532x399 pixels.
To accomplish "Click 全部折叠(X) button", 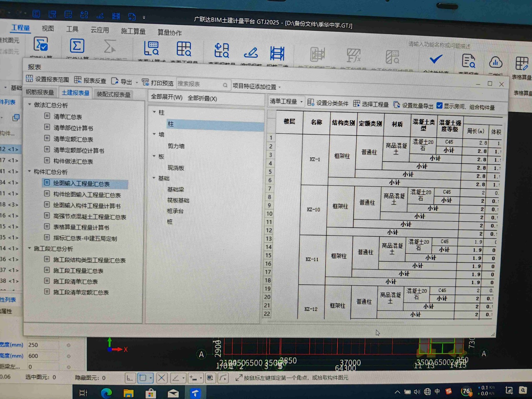I will [x=202, y=98].
